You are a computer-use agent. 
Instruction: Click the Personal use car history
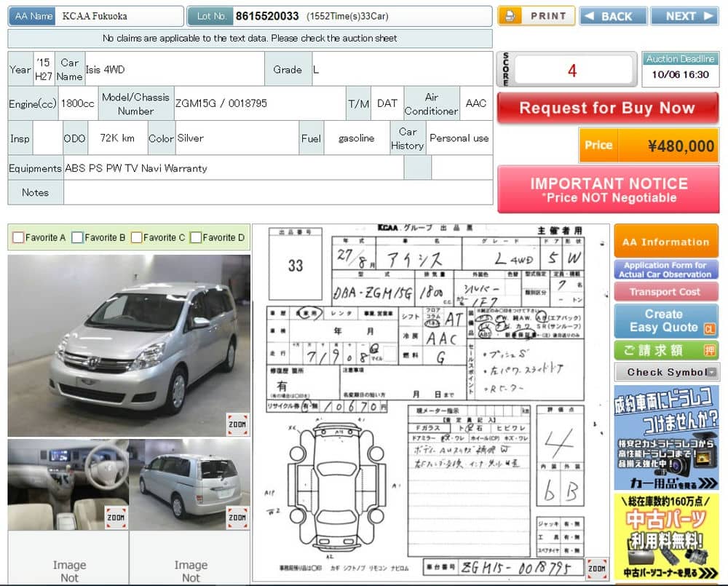pos(459,138)
